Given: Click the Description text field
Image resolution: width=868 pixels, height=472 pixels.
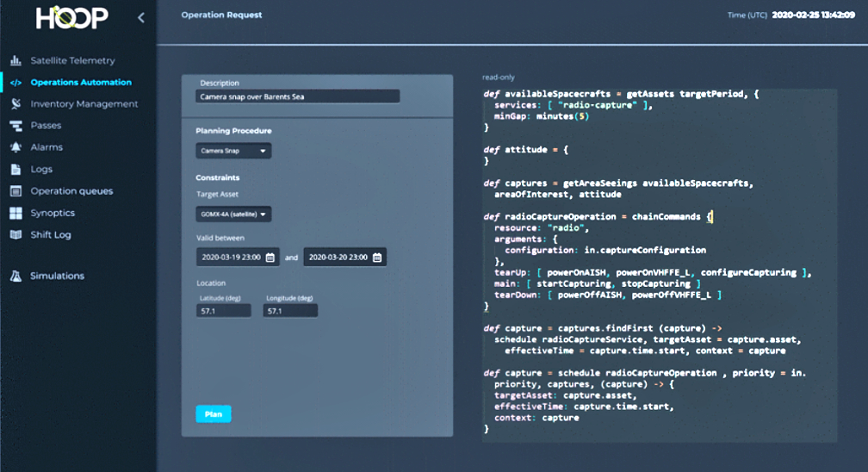Looking at the screenshot, I should coord(298,96).
